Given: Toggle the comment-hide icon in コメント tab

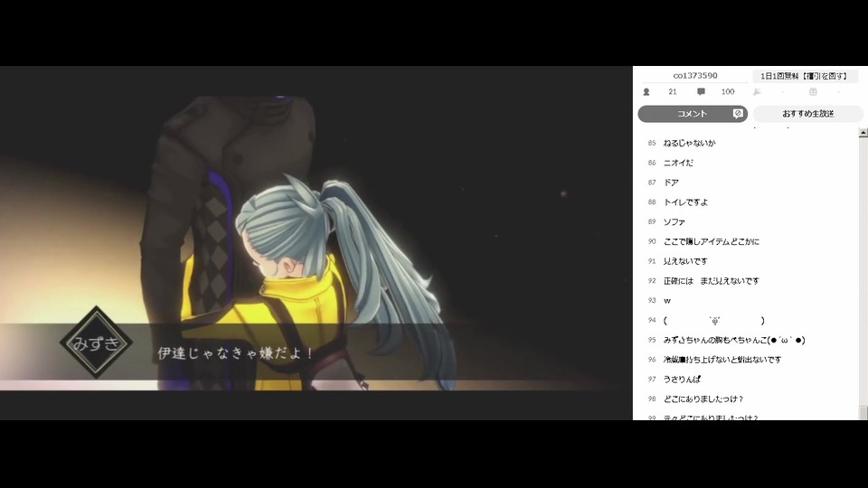Looking at the screenshot, I should (738, 114).
